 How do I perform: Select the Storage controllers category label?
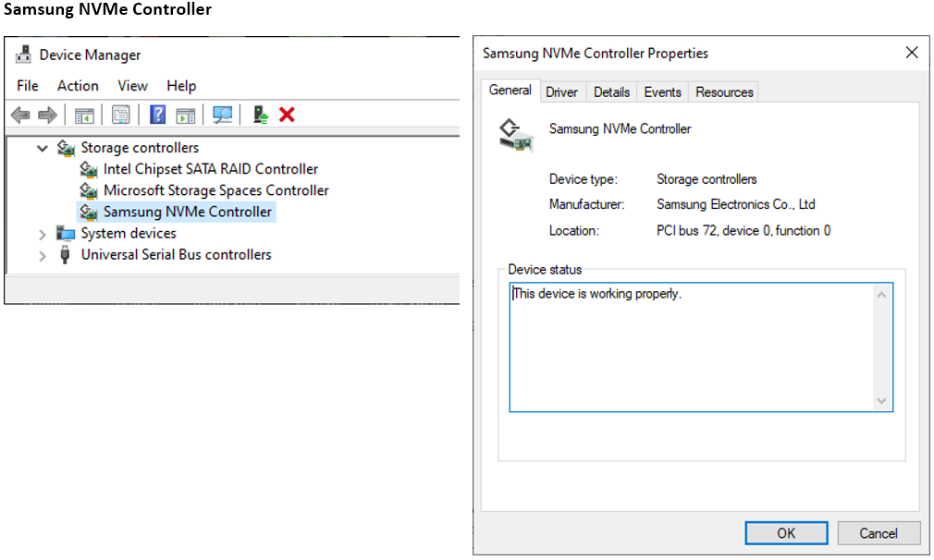[140, 148]
